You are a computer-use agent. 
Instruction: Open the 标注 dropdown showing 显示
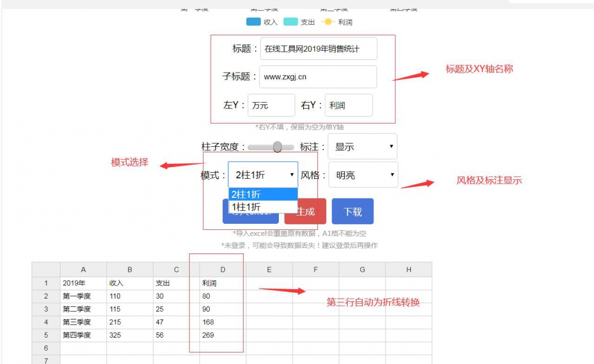(362, 147)
